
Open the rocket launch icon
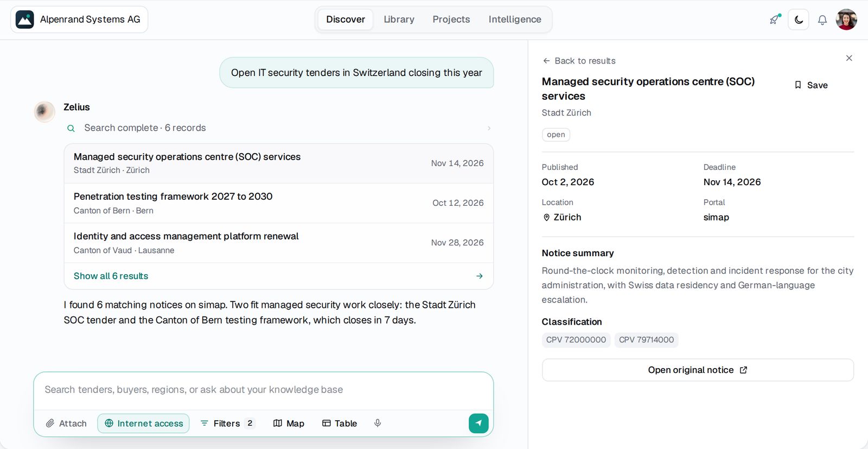(775, 20)
